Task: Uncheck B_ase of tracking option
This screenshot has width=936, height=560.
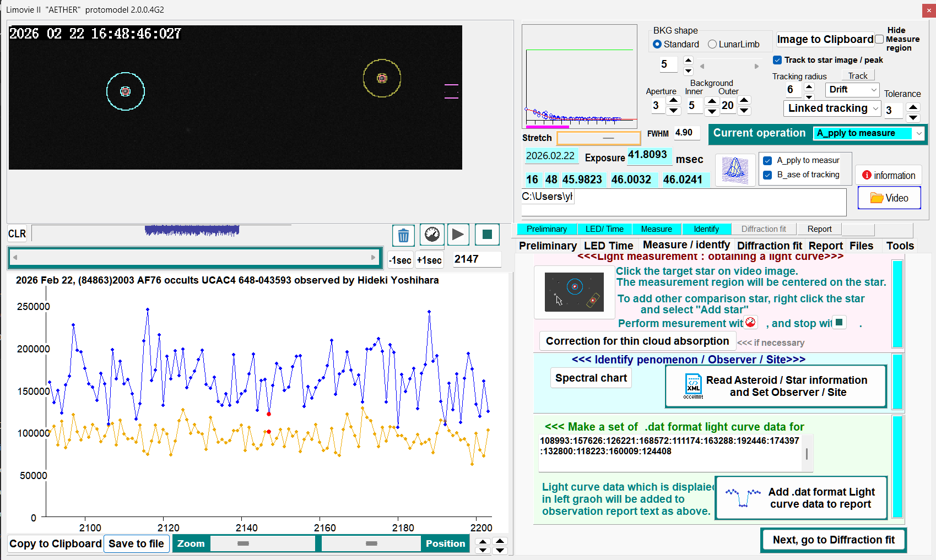Action: pos(767,175)
